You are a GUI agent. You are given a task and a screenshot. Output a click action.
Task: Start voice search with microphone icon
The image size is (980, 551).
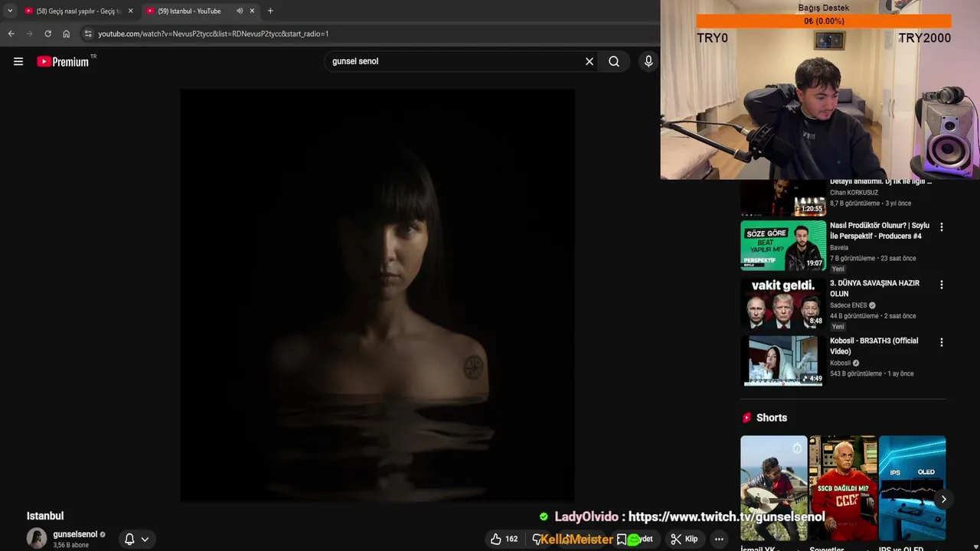pyautogui.click(x=648, y=61)
